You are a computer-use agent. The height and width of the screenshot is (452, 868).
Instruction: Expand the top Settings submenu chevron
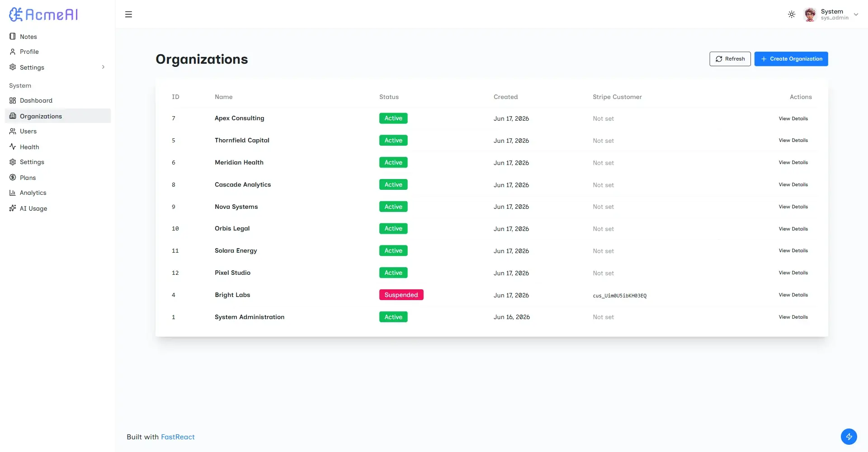(103, 67)
